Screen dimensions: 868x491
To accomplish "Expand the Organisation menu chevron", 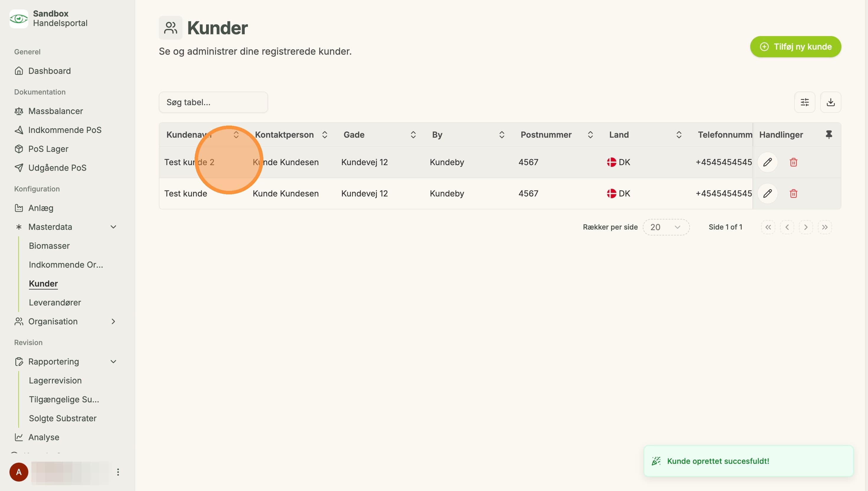I will (114, 321).
